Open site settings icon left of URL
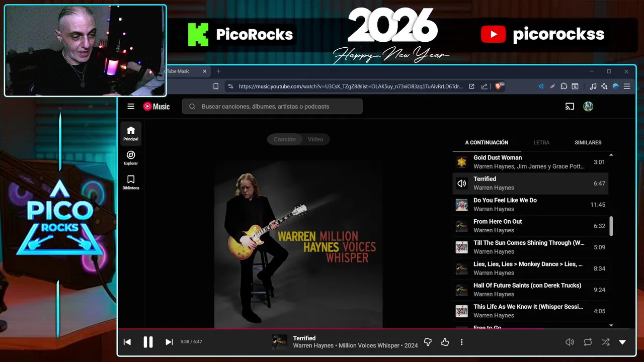This screenshot has height=362, width=644. pyautogui.click(x=230, y=86)
